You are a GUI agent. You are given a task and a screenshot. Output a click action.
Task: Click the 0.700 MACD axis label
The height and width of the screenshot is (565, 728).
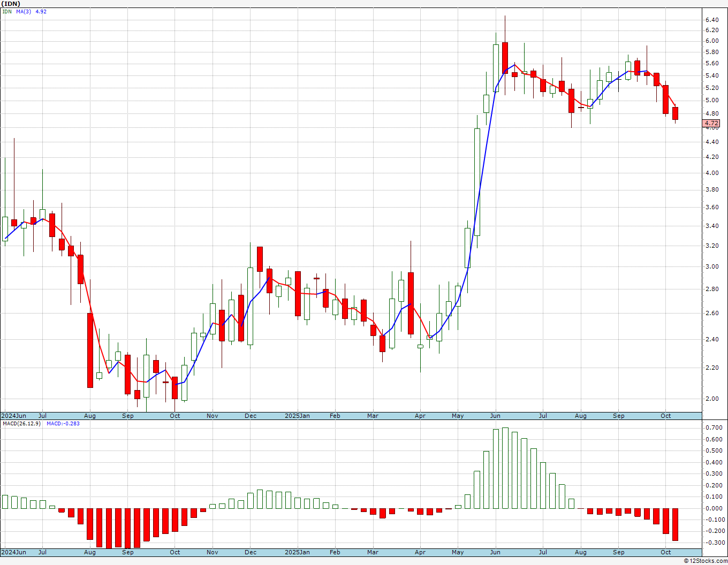[713, 428]
